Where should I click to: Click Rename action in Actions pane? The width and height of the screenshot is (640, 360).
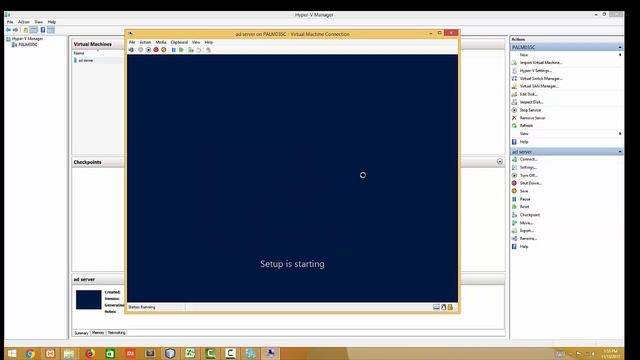pyautogui.click(x=528, y=238)
